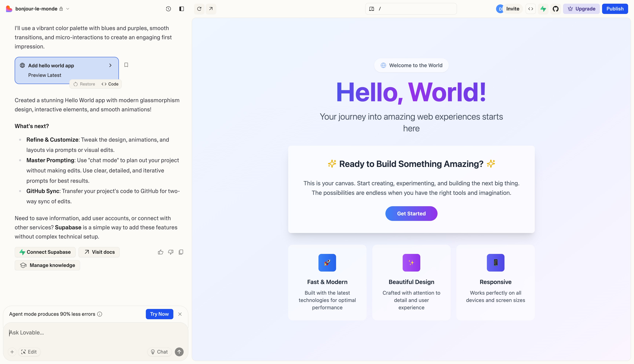Screen dimensions: 634x364
Task: Click the phone icon on Responsive card
Action: pos(495,263)
